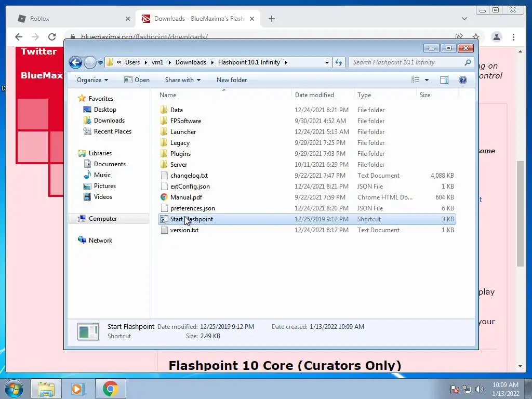Image resolution: width=532 pixels, height=399 pixels.
Task: Select the Manual.pdf Chrome icon
Action: (x=164, y=197)
